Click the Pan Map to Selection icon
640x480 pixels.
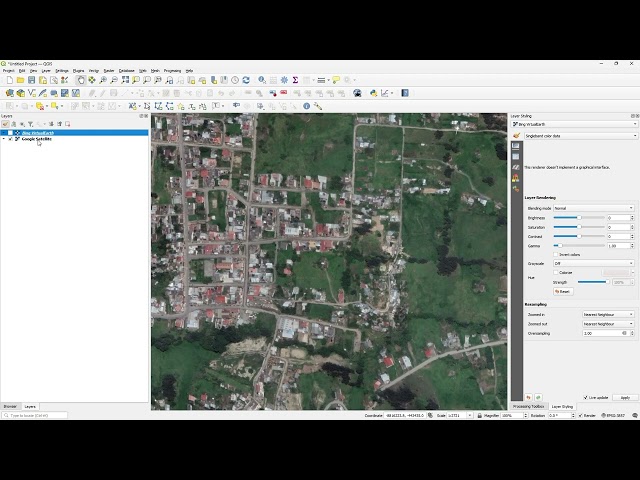coord(92,80)
